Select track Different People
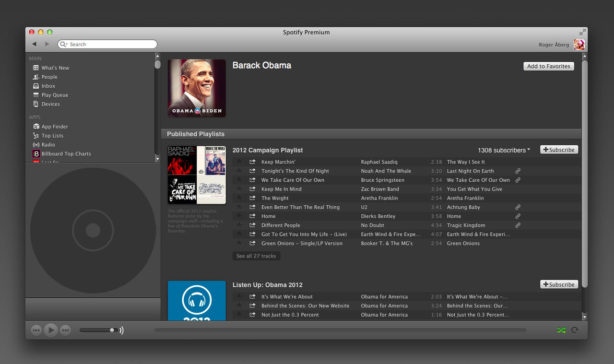The width and height of the screenshot is (614, 364). pos(406,225)
